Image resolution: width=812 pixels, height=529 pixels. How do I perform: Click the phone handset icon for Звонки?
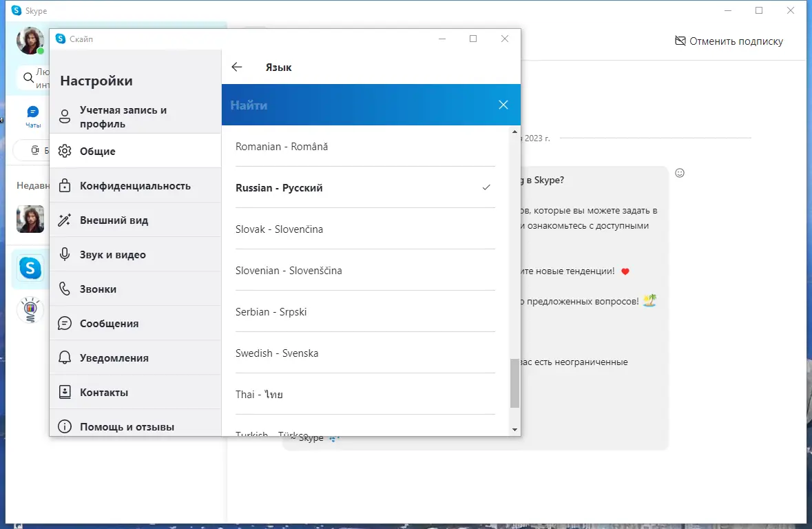65,289
